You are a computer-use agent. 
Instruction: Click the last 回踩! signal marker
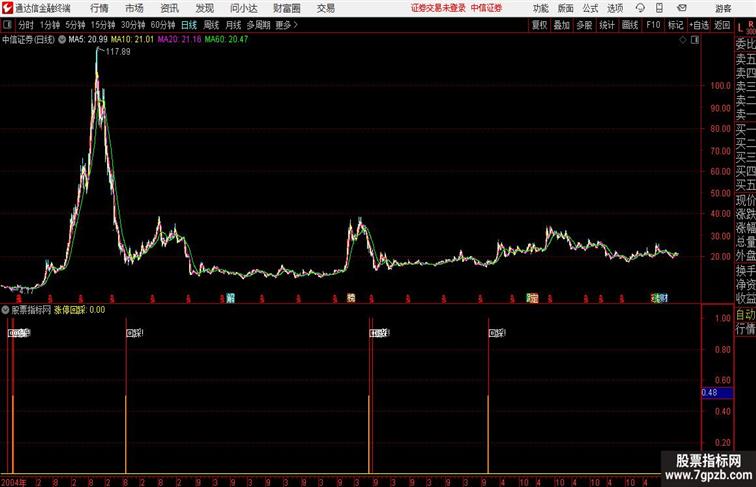point(497,333)
